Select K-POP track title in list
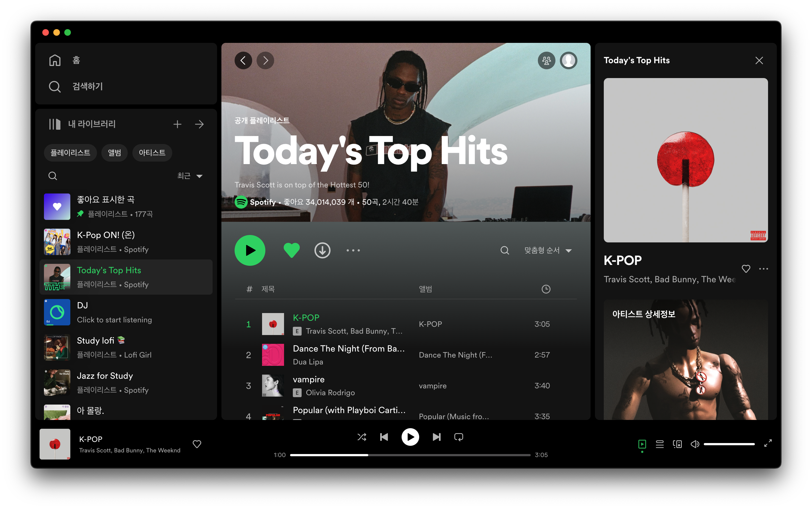The height and width of the screenshot is (509, 812). pos(306,317)
